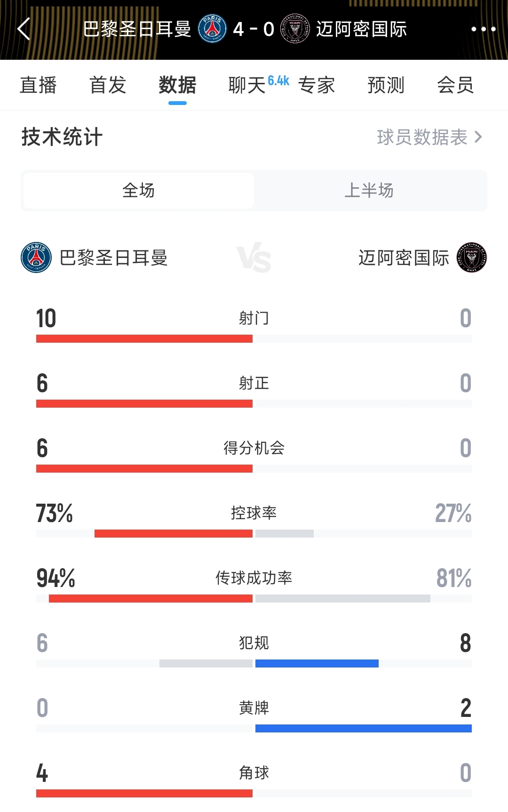Tap the 球员数据表 link text
This screenshot has width=508, height=812.
click(x=422, y=137)
